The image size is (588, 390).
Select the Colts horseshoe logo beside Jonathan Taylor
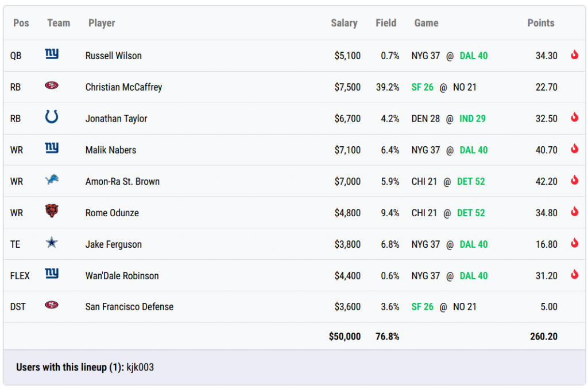pyautogui.click(x=52, y=118)
